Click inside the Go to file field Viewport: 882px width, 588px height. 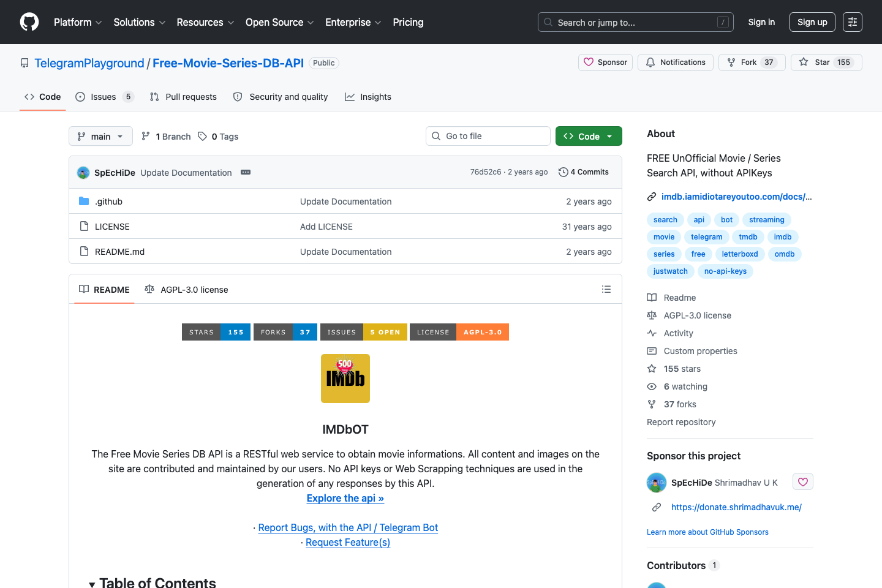pyautogui.click(x=488, y=135)
